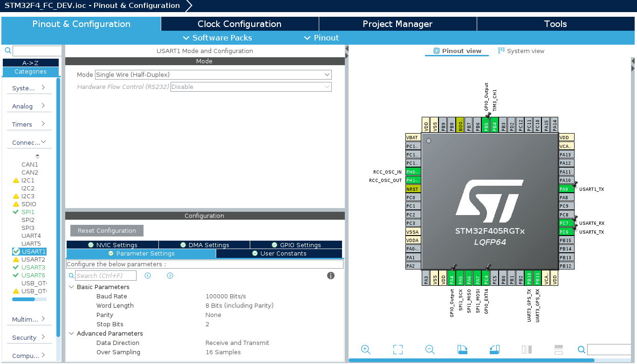Click the PA5 SPI1_SCK pin

(460, 278)
